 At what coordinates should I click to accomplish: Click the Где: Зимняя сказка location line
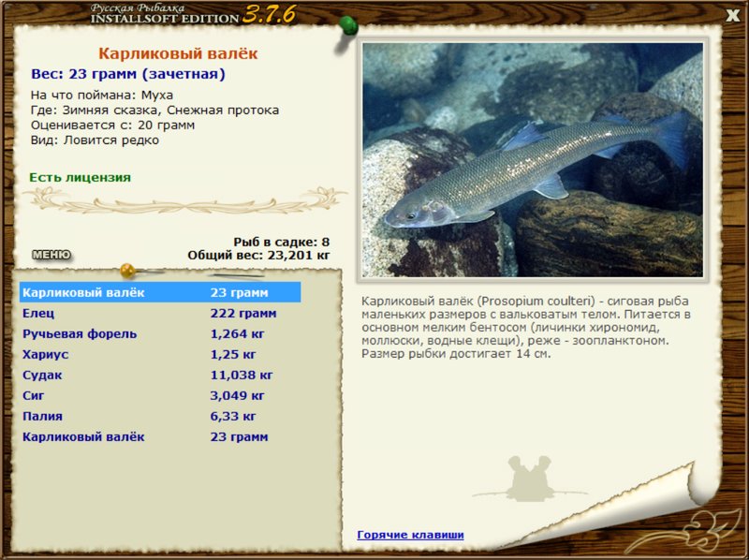(154, 111)
